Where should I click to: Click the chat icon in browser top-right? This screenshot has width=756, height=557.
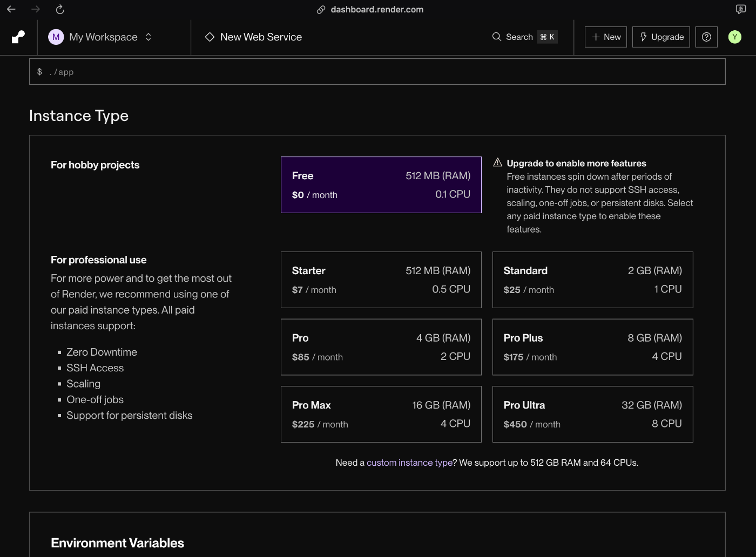741,9
